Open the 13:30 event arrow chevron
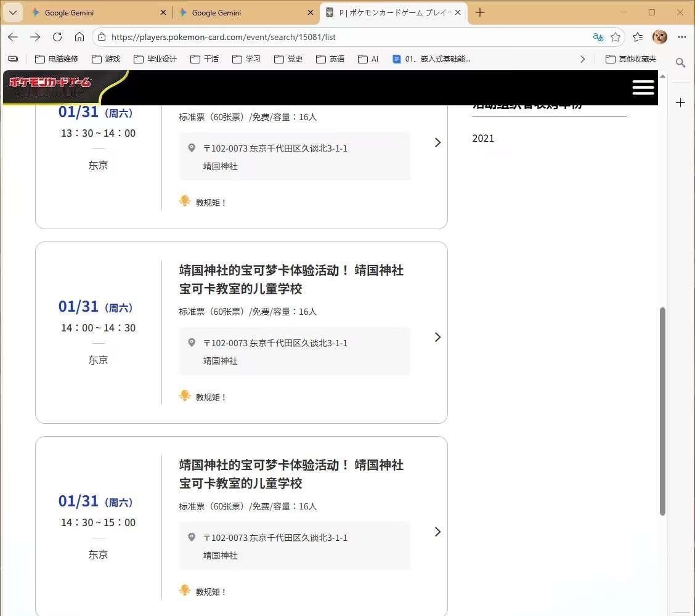 437,142
